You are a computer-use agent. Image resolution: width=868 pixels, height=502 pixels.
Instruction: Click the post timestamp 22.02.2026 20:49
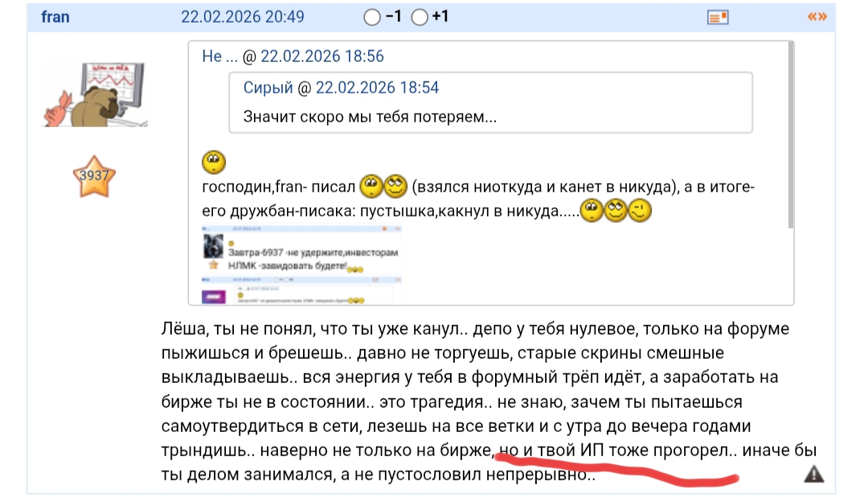243,17
